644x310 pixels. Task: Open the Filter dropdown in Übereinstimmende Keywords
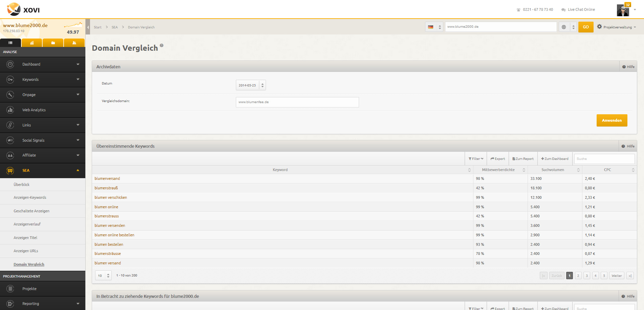(x=476, y=159)
